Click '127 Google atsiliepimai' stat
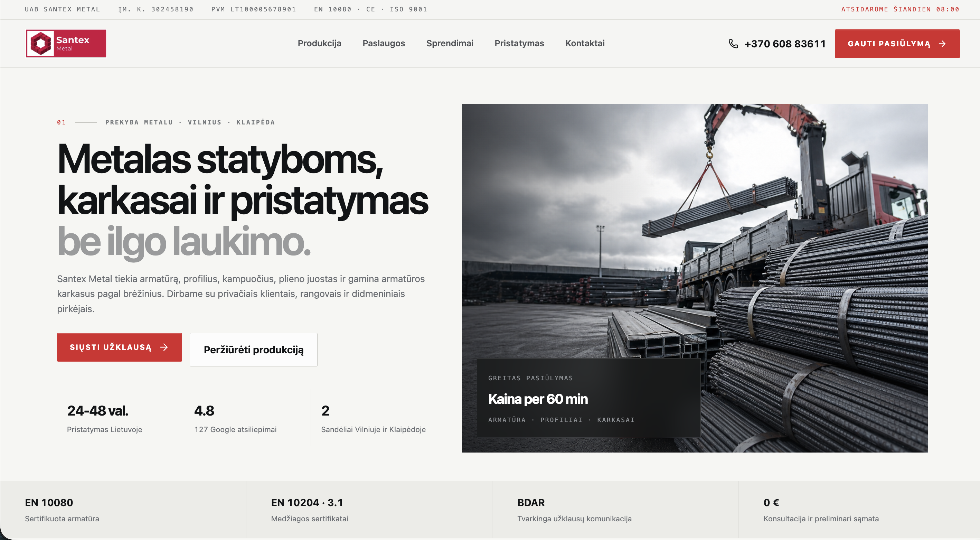The image size is (980, 540). [235, 429]
